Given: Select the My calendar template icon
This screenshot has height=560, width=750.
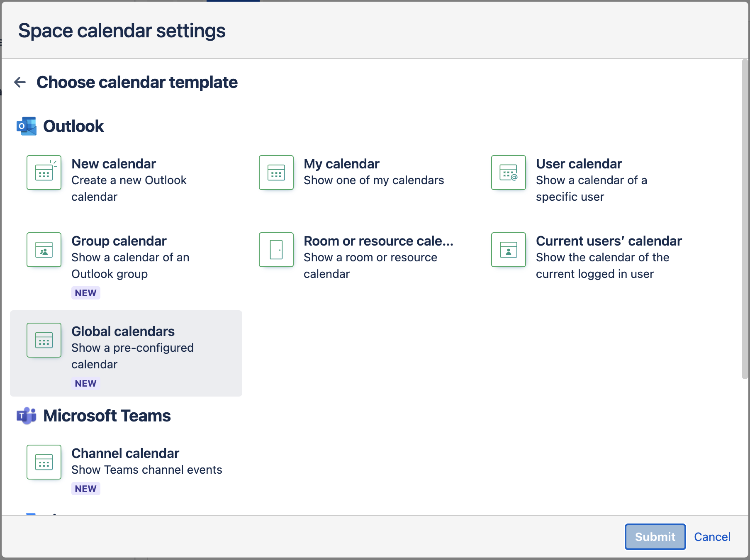Looking at the screenshot, I should coord(276,173).
